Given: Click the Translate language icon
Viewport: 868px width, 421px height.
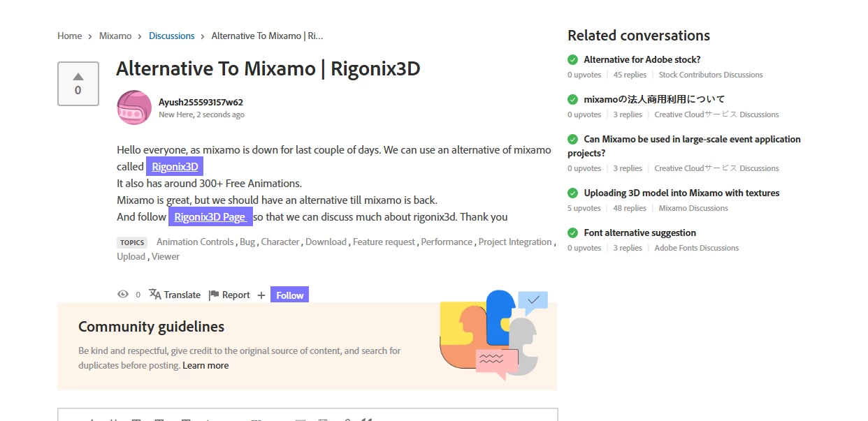Looking at the screenshot, I should pos(155,295).
